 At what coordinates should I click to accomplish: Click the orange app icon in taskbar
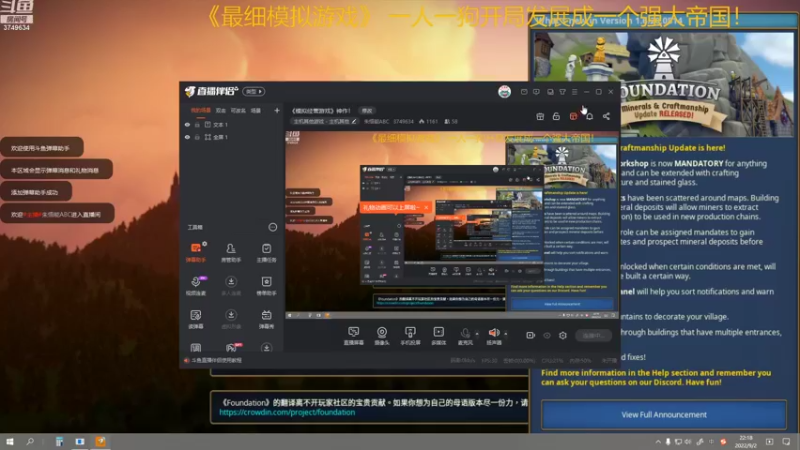click(101, 441)
